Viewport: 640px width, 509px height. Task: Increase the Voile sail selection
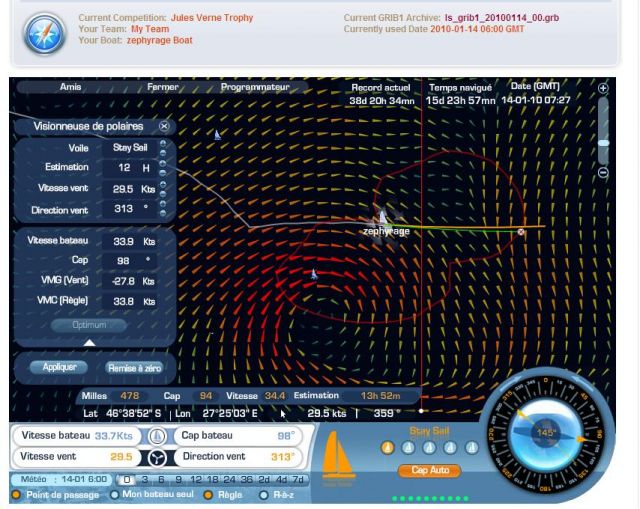pos(163,143)
